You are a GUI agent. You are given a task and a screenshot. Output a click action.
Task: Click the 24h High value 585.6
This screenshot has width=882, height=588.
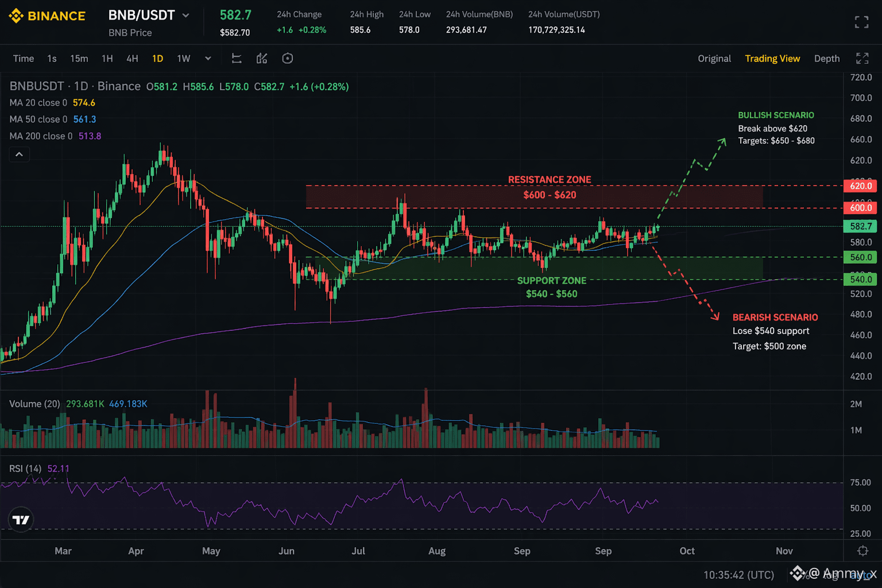tap(360, 30)
